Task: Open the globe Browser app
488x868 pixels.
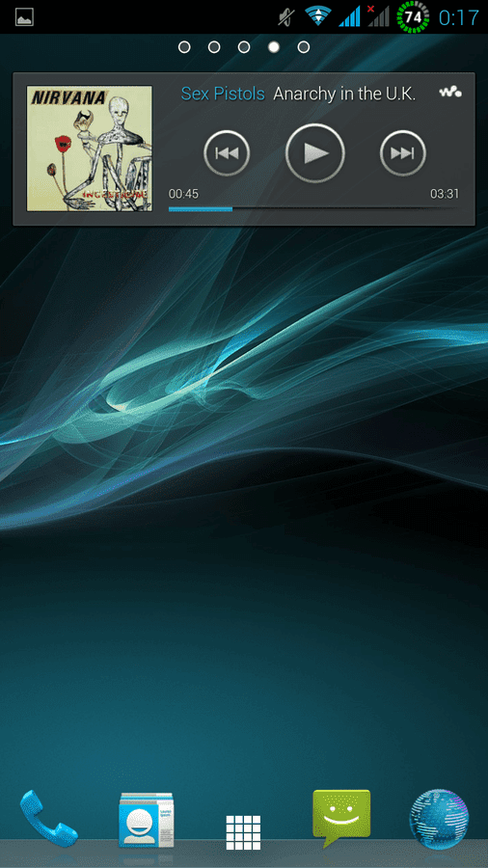Action: point(439,819)
